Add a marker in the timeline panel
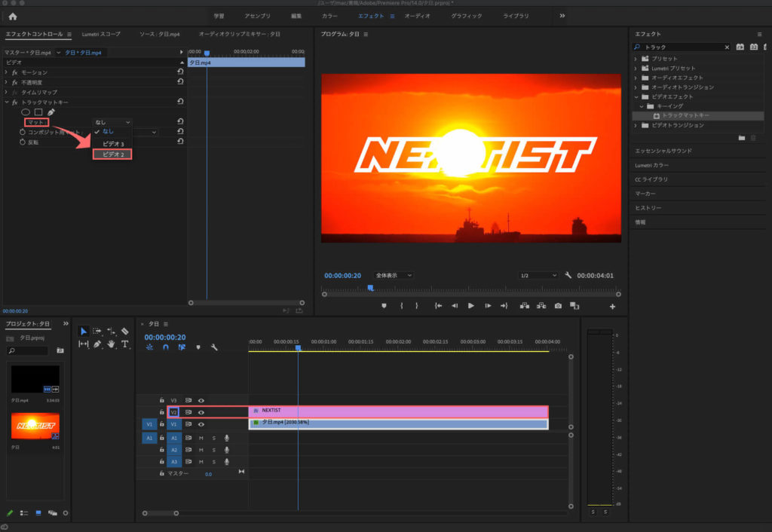This screenshot has width=772, height=532. pyautogui.click(x=198, y=347)
